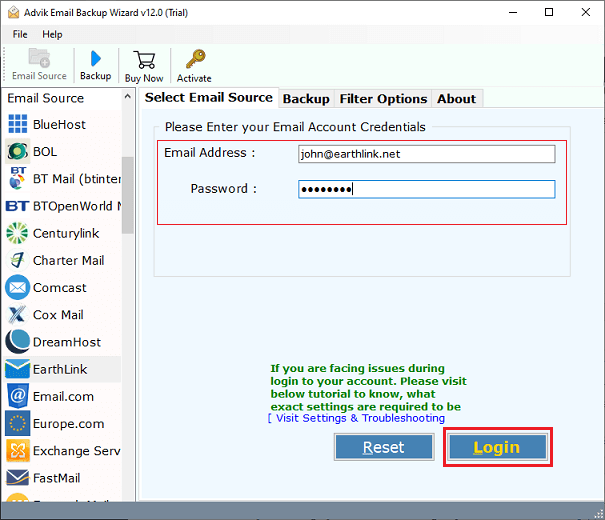Click the Activate key icon
This screenshot has height=520, width=605.
[195, 59]
